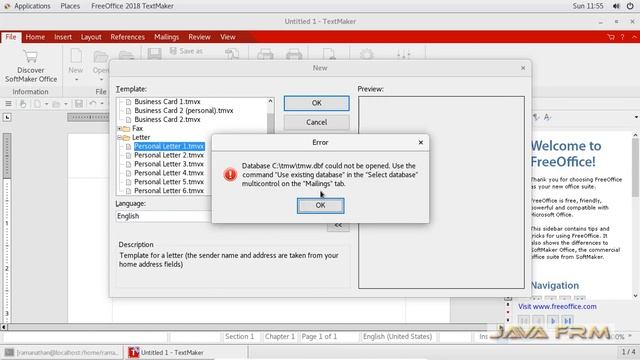Click Page 1 of 1 in status bar
This screenshot has height=360, width=640.
pos(319,336)
